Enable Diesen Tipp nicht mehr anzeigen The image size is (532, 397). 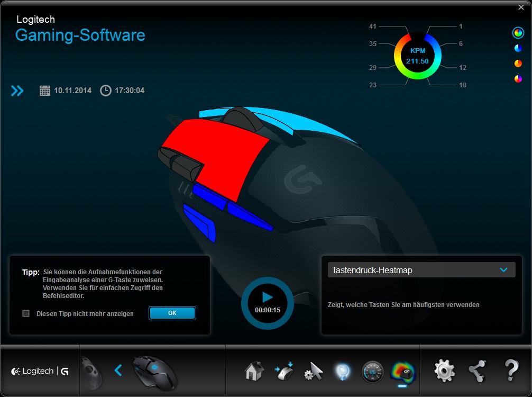[x=24, y=313]
